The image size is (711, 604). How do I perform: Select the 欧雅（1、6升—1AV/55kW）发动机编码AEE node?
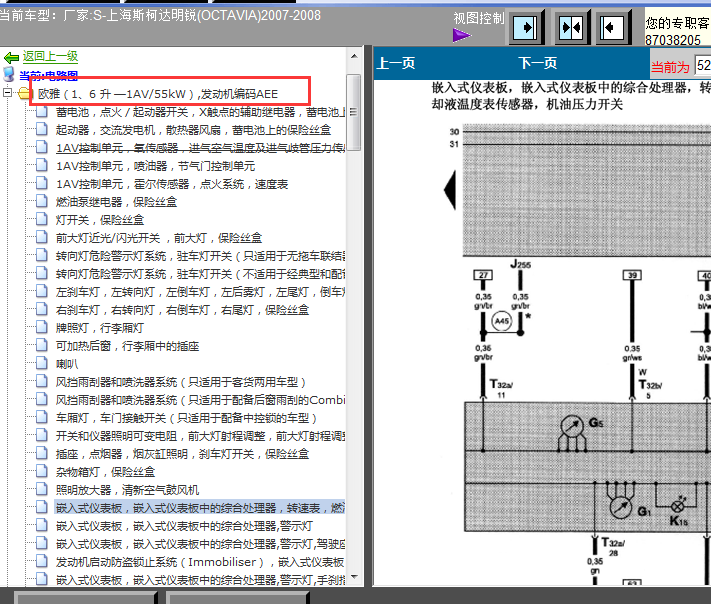[x=157, y=94]
